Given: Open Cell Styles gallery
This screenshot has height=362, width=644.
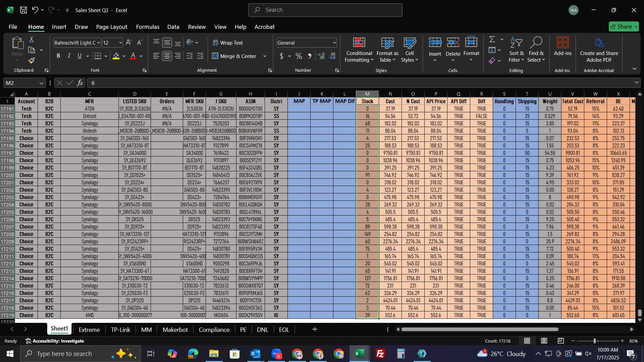Looking at the screenshot, I should (410, 50).
